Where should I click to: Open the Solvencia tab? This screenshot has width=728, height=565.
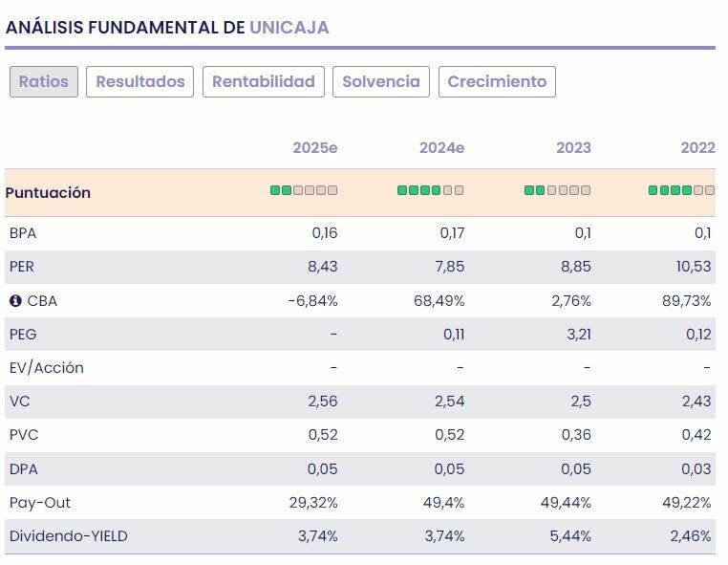pos(381,81)
